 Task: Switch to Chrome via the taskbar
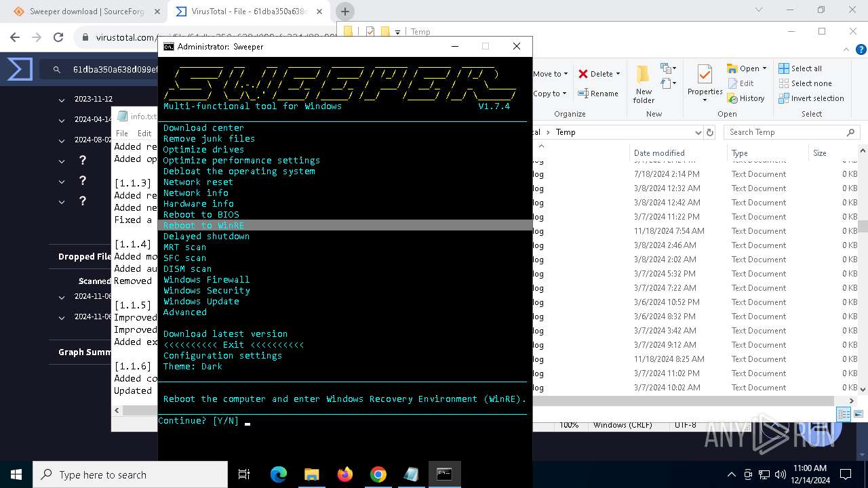(378, 474)
